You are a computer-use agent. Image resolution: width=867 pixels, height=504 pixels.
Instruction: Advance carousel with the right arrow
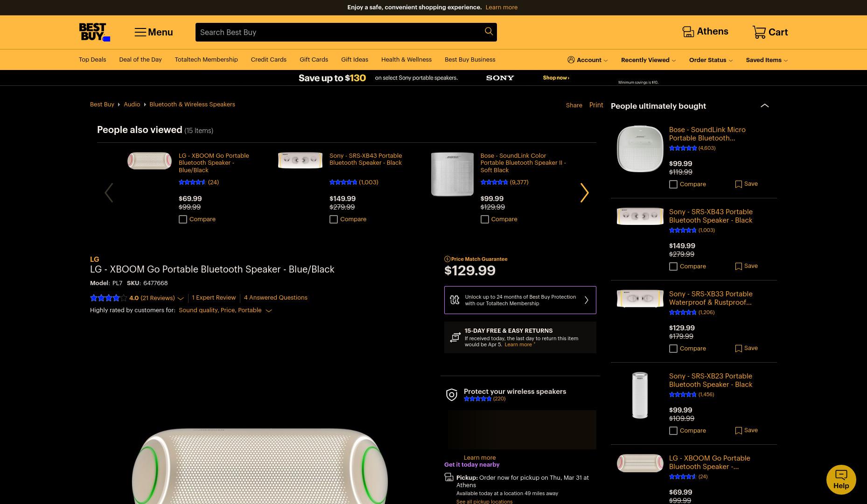click(x=584, y=193)
